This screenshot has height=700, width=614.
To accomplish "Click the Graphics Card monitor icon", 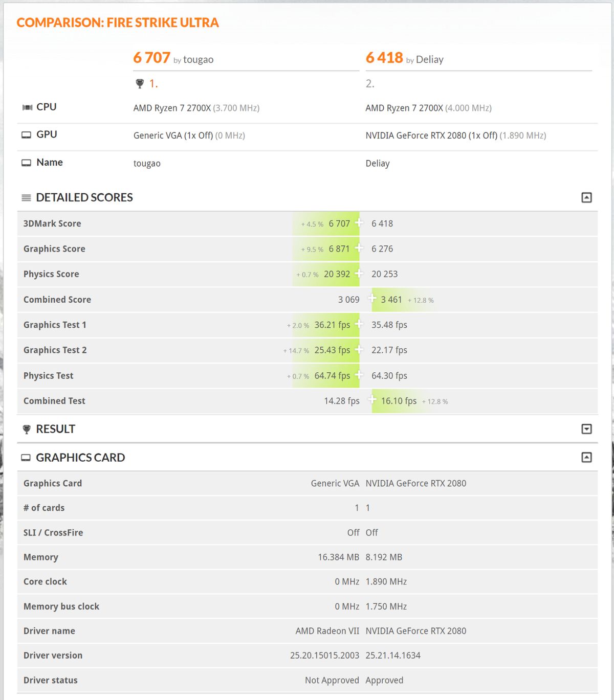I will 26,458.
